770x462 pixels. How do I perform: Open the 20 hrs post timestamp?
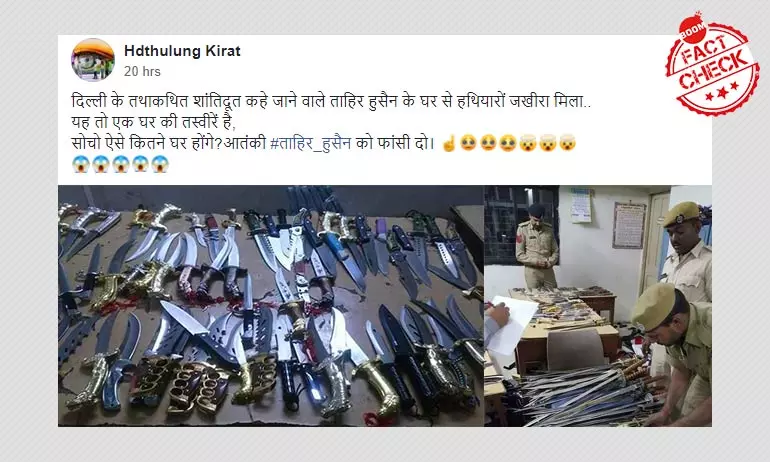(142, 72)
